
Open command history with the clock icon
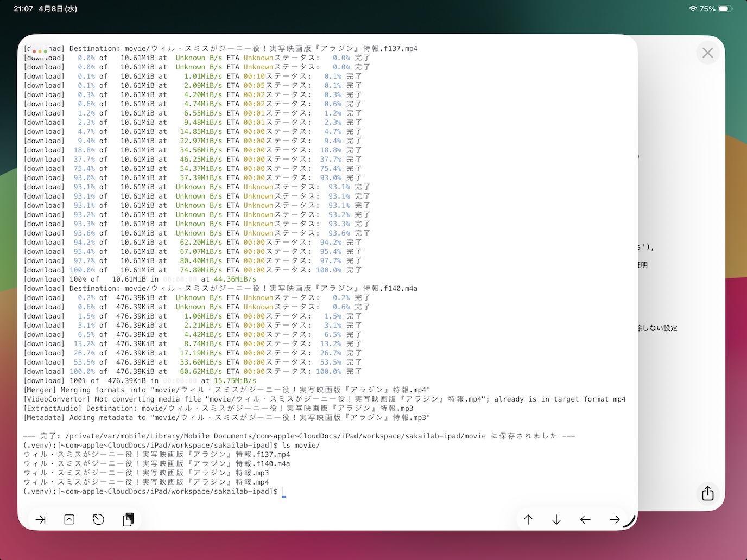[98, 519]
